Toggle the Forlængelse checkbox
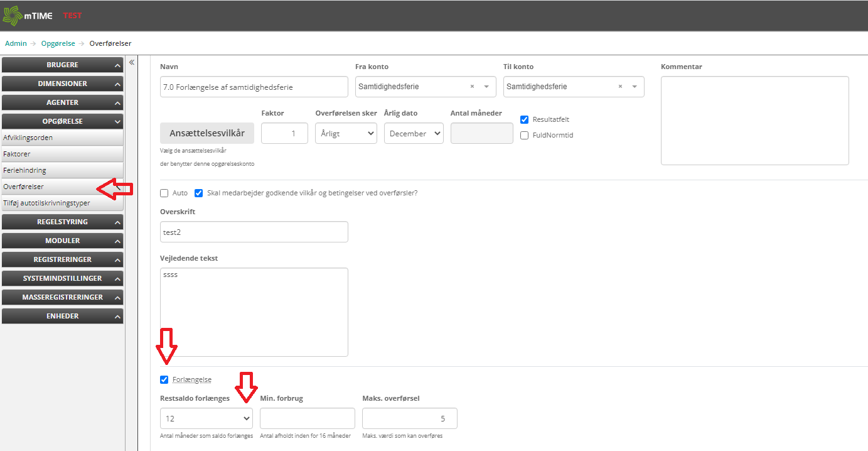The width and height of the screenshot is (868, 451). click(x=164, y=379)
